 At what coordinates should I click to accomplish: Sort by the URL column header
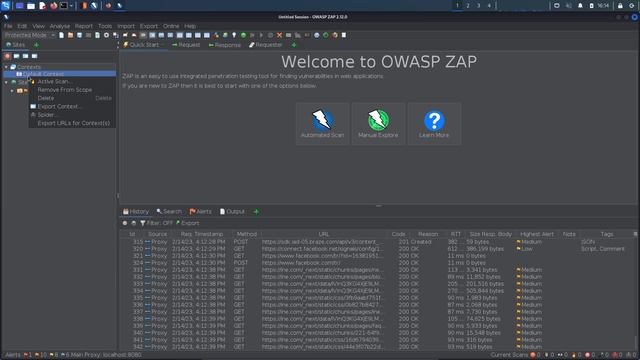click(324, 234)
